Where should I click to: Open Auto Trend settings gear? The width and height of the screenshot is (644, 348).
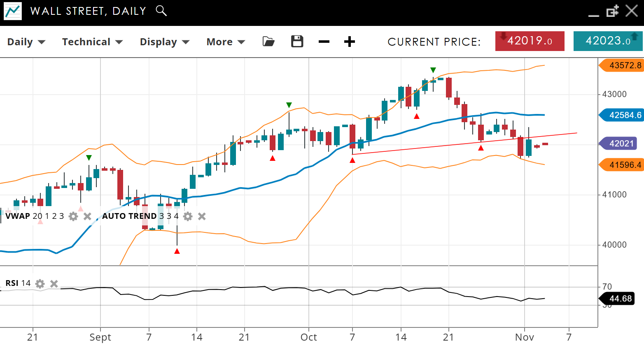coord(188,216)
